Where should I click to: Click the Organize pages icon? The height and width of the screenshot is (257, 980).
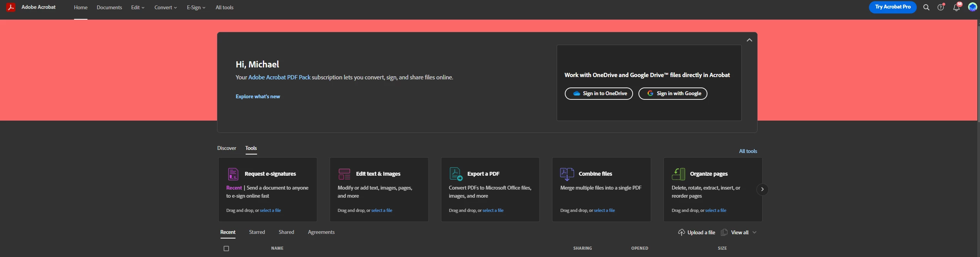[678, 174]
